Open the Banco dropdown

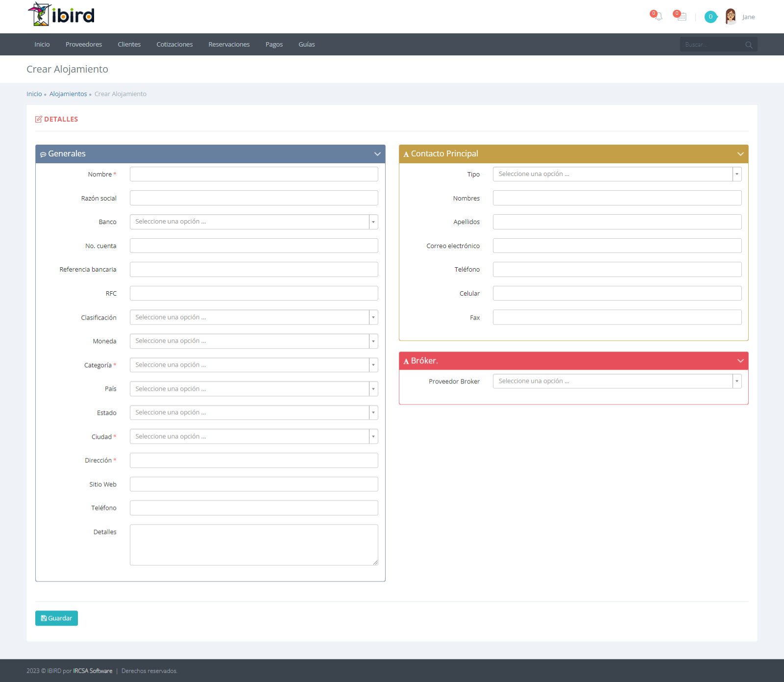tap(254, 222)
